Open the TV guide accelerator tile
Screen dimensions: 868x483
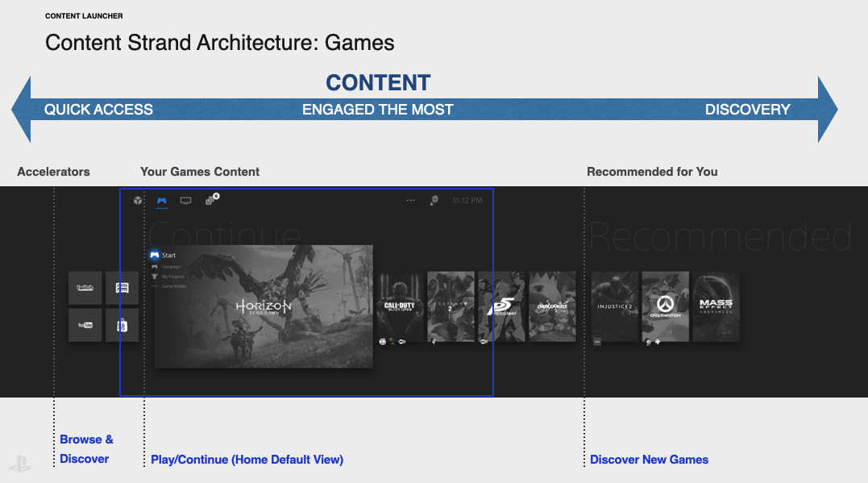pos(123,288)
